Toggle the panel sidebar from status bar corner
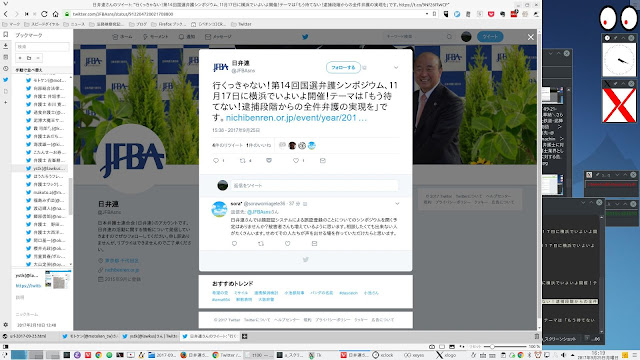This screenshot has height=360, width=640. point(5,347)
